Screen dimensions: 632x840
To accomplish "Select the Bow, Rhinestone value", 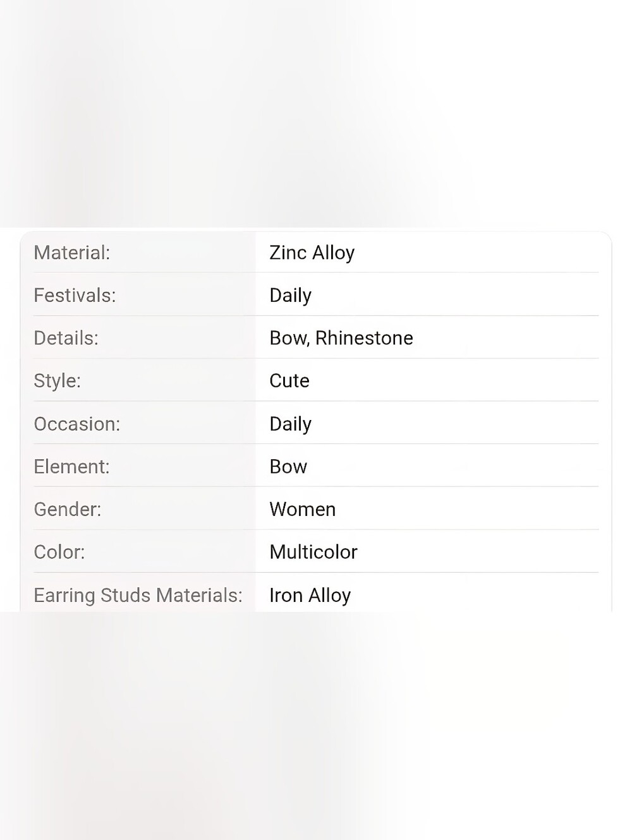I will (x=341, y=338).
